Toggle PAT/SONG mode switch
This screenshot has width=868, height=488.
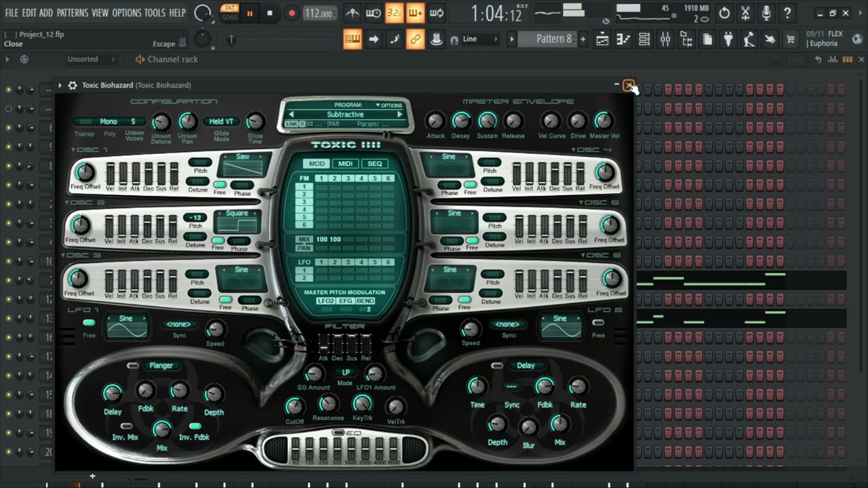[x=230, y=13]
